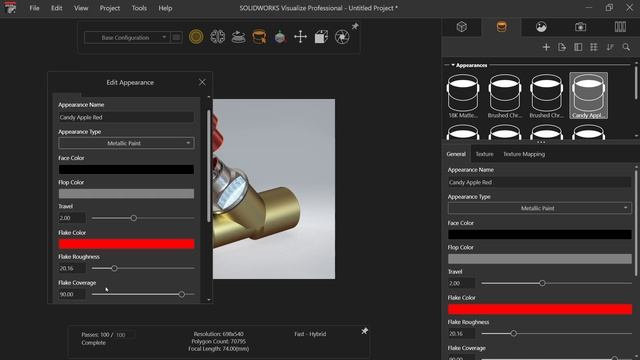Select the first Brushed Chrome appearance thumbnail

(505, 96)
